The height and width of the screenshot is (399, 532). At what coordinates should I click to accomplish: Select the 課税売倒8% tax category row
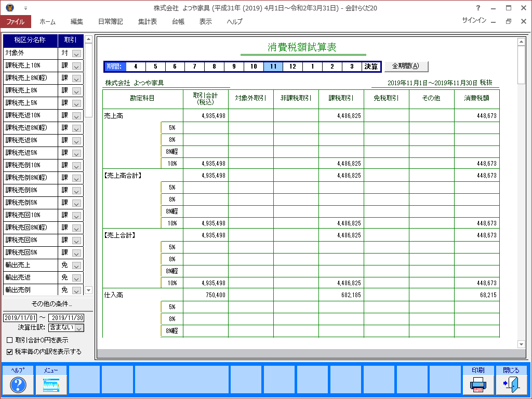pos(31,190)
